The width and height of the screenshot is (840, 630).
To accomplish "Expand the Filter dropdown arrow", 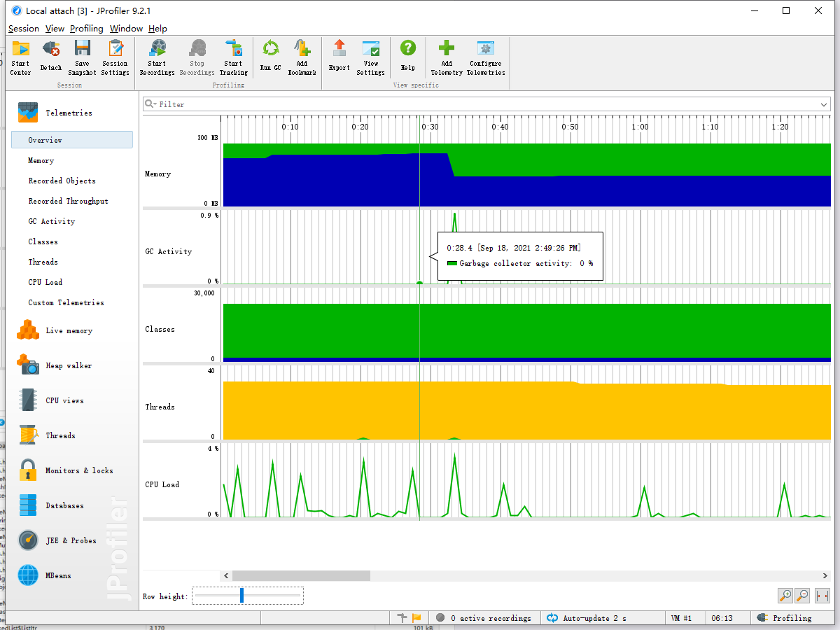I will [x=824, y=104].
